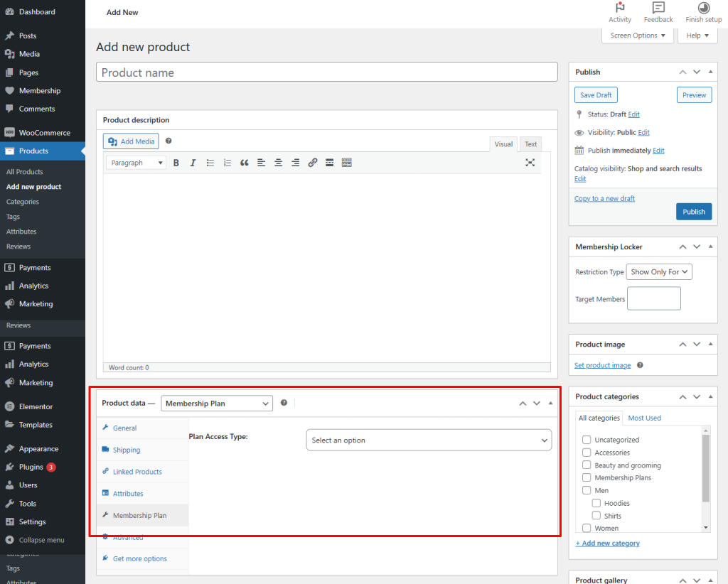Open the Plan Access Type dropdown
The height and width of the screenshot is (584, 728).
click(x=428, y=440)
